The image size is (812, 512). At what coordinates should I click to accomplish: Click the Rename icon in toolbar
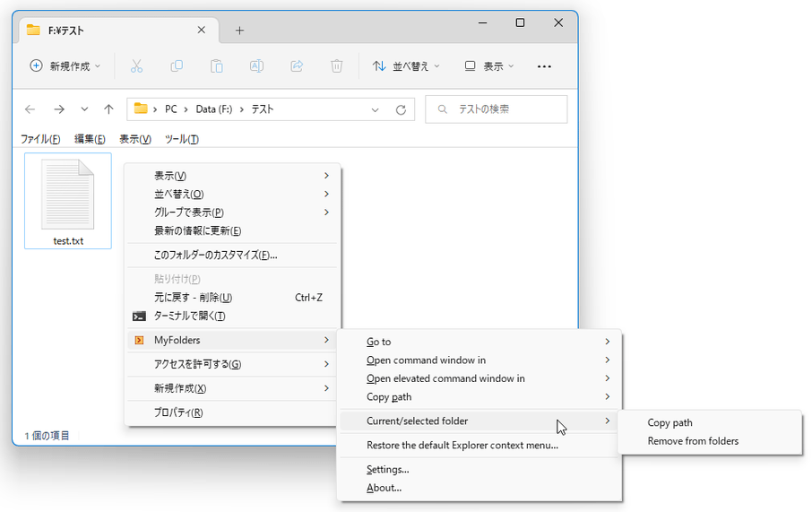point(257,66)
